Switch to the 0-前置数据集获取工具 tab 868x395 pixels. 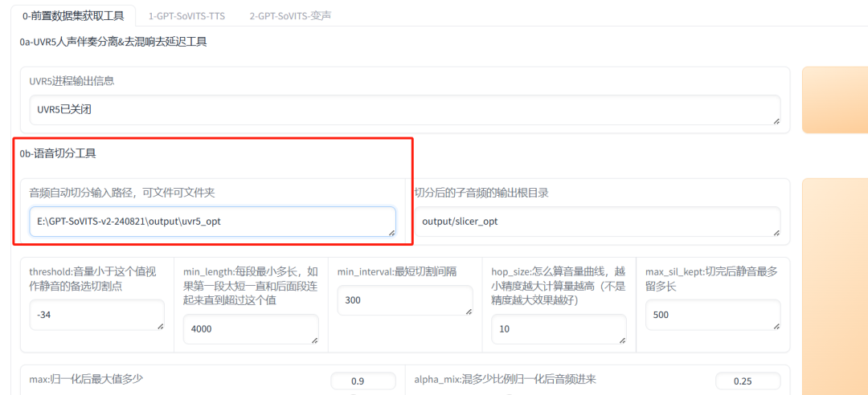pyautogui.click(x=74, y=16)
